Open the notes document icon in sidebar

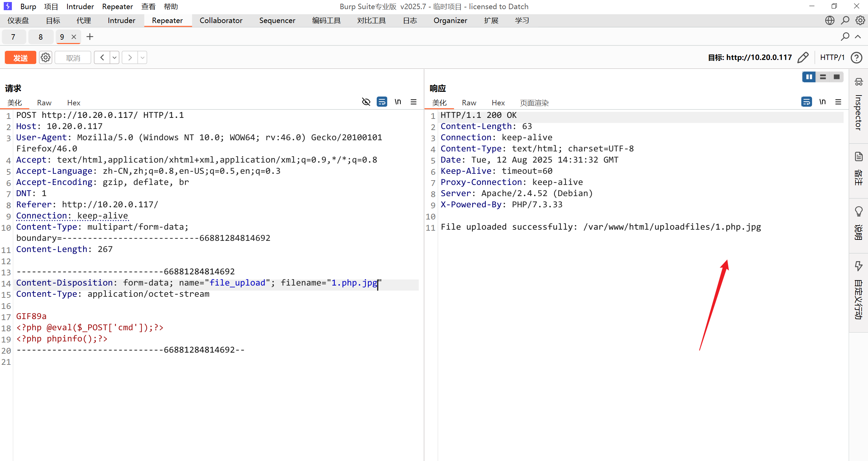tap(859, 156)
